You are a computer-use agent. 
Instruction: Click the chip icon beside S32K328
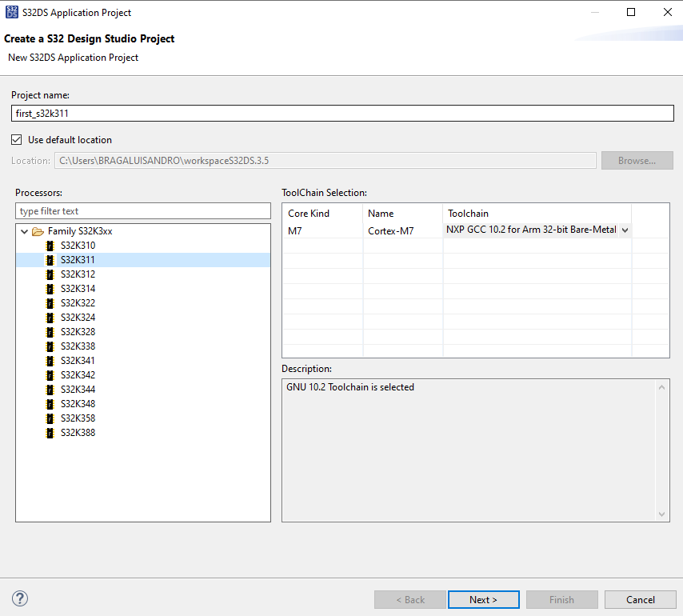pyautogui.click(x=50, y=331)
